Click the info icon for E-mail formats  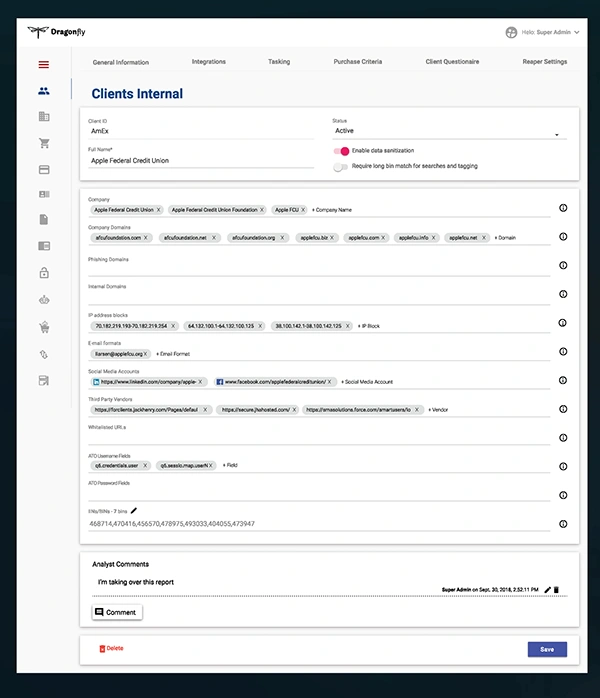coord(563,351)
